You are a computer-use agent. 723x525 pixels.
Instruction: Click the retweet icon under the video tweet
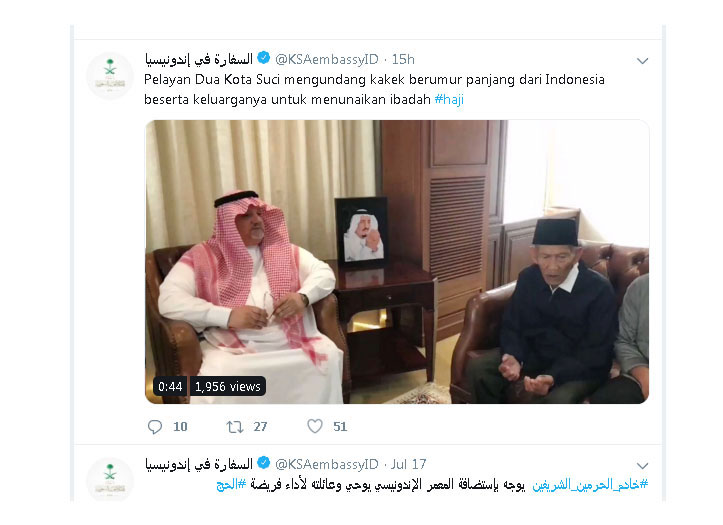[x=235, y=427]
